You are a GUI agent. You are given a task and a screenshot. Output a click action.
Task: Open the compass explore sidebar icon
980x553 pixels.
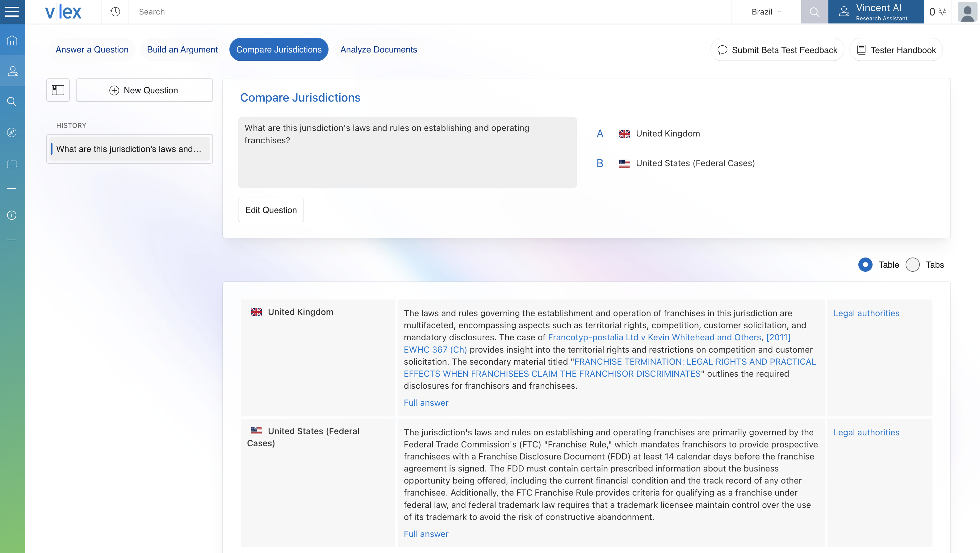(x=12, y=132)
